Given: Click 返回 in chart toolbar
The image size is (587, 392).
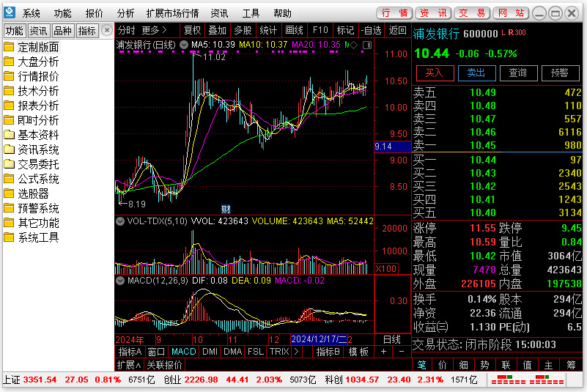Looking at the screenshot, I should pos(398,30).
